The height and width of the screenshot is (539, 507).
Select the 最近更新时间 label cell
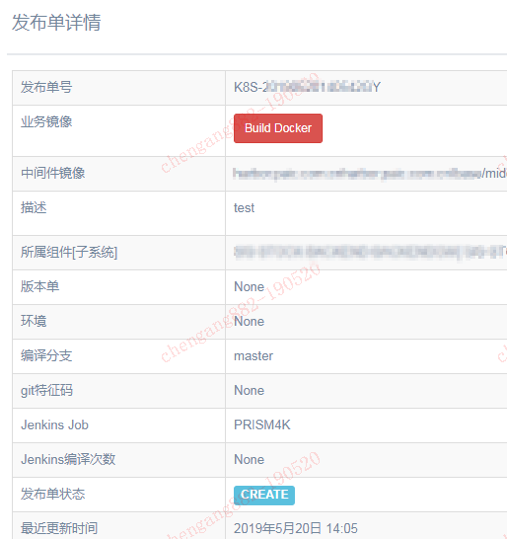119,526
